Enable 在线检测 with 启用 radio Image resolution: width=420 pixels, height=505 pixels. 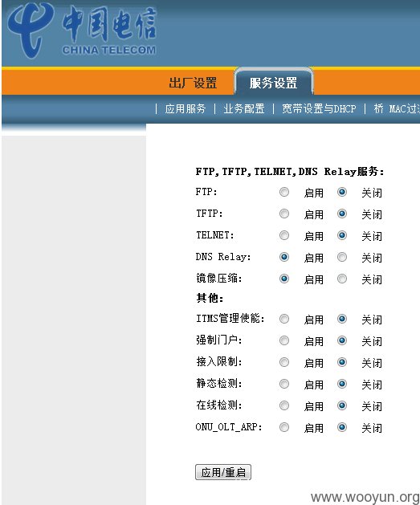(x=284, y=405)
